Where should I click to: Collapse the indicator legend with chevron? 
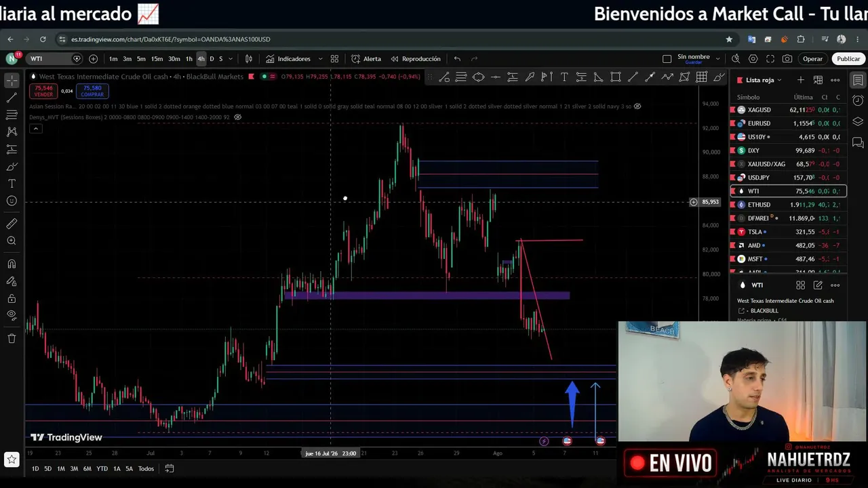click(x=35, y=129)
